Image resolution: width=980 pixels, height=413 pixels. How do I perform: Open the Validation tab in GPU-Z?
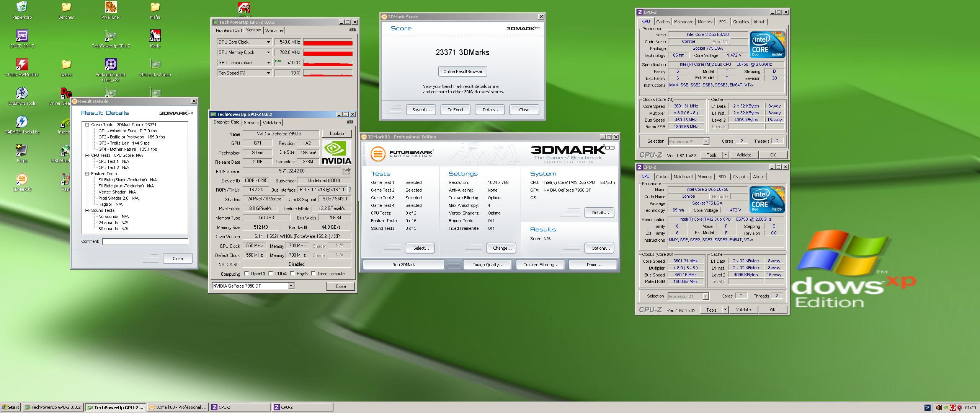pos(272,123)
